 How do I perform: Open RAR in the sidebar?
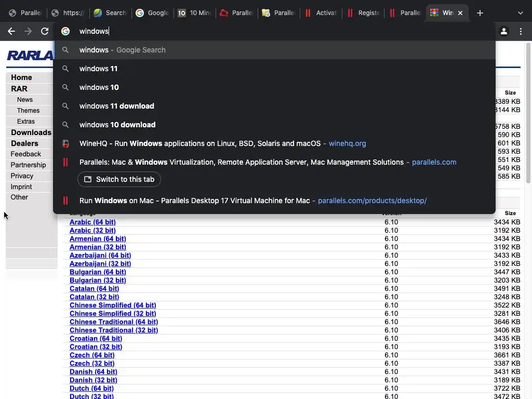[19, 88]
